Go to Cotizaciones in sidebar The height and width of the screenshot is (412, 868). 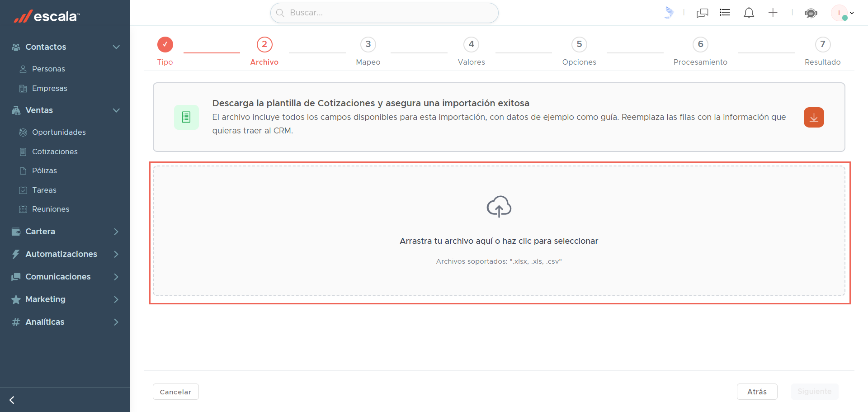click(x=55, y=152)
